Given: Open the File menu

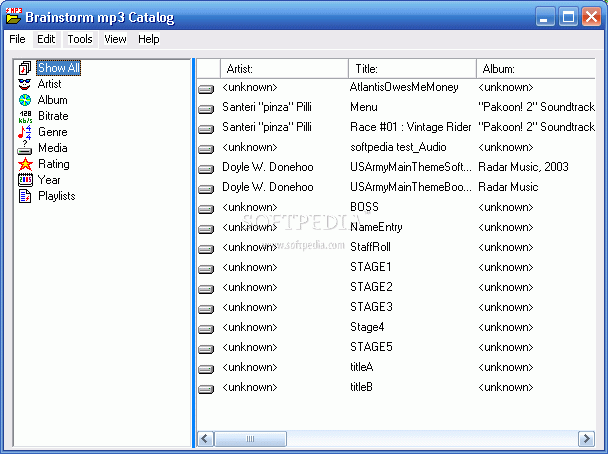Looking at the screenshot, I should click(17, 39).
